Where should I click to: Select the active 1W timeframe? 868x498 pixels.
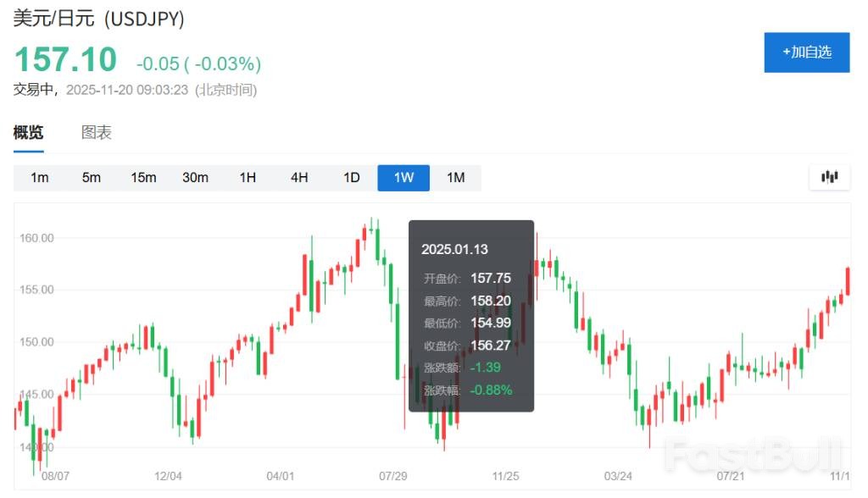(403, 177)
